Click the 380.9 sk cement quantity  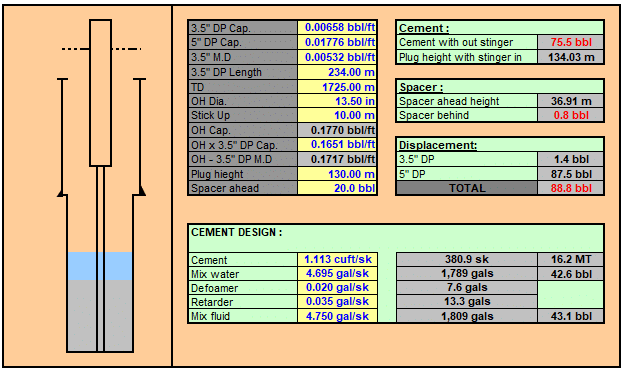(x=467, y=259)
